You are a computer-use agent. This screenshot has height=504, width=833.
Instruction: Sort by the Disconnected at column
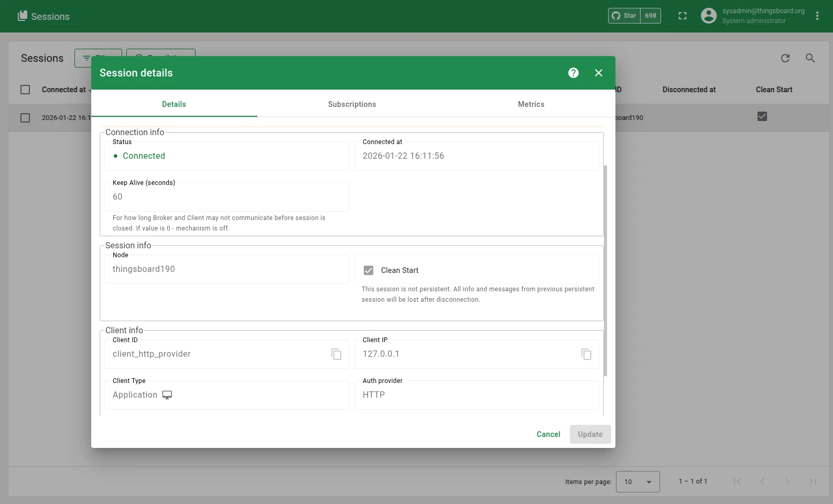click(689, 90)
